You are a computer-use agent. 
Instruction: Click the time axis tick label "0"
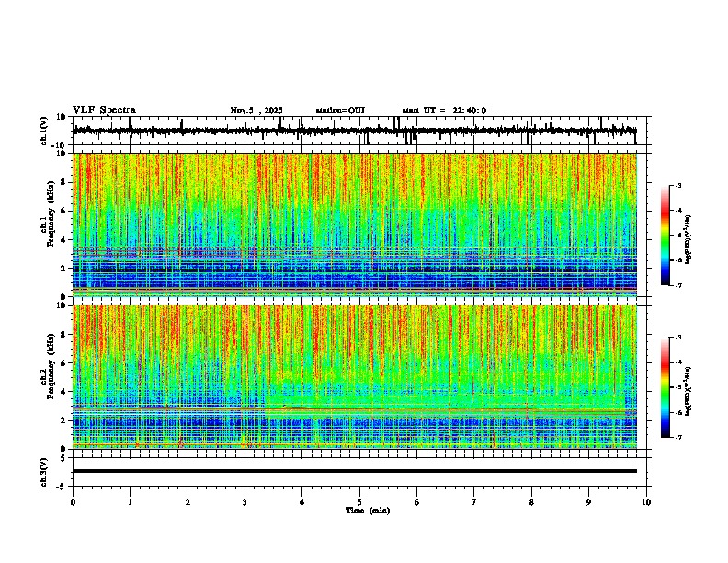click(73, 502)
